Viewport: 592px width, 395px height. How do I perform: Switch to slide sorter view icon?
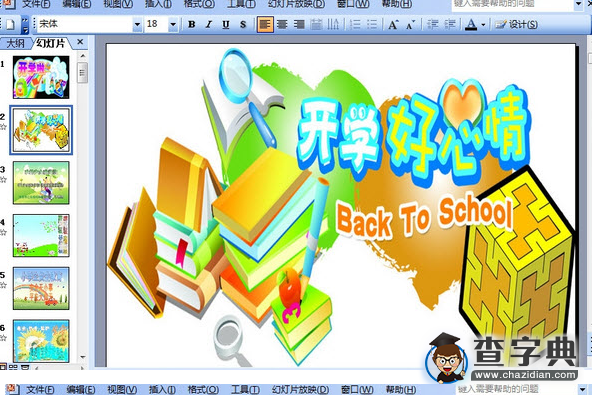pyautogui.click(x=13, y=366)
